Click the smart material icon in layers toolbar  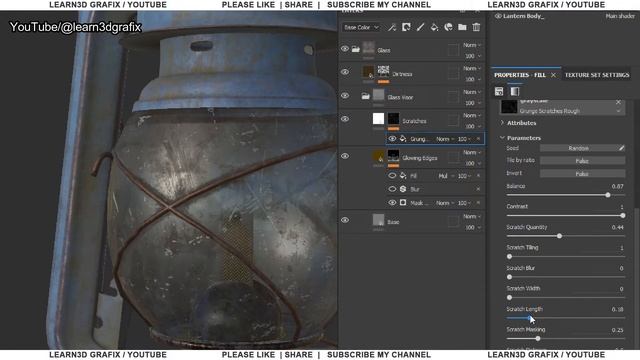(x=448, y=27)
